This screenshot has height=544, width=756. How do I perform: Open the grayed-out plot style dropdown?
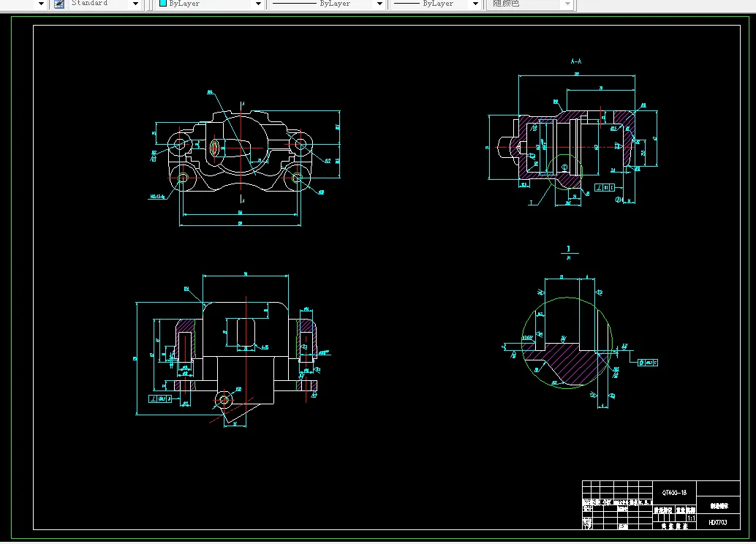[x=567, y=4]
